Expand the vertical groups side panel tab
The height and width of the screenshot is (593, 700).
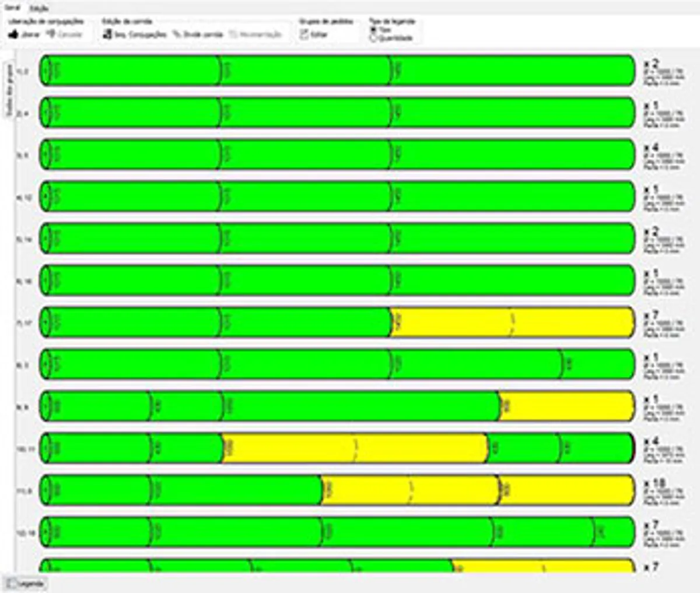click(x=9, y=89)
